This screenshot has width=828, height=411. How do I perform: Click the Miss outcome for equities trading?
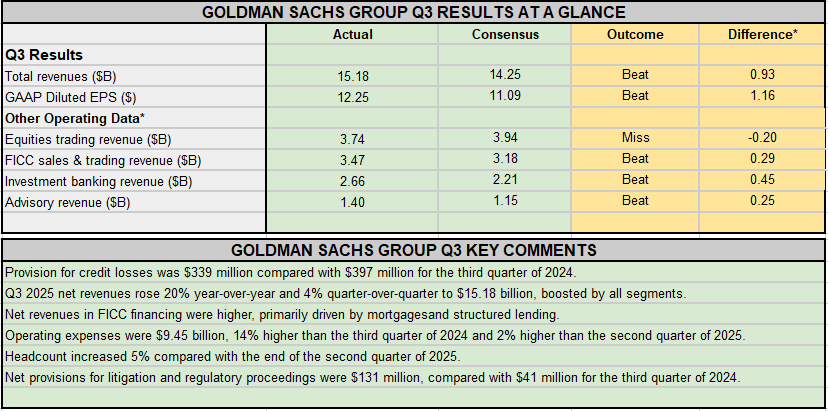click(634, 138)
